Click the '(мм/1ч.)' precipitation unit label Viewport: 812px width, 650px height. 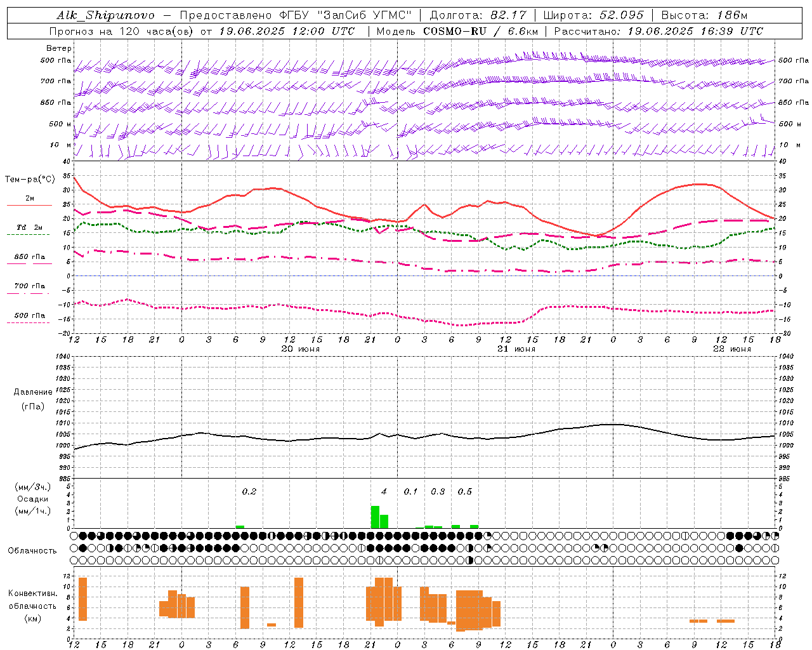(x=33, y=511)
